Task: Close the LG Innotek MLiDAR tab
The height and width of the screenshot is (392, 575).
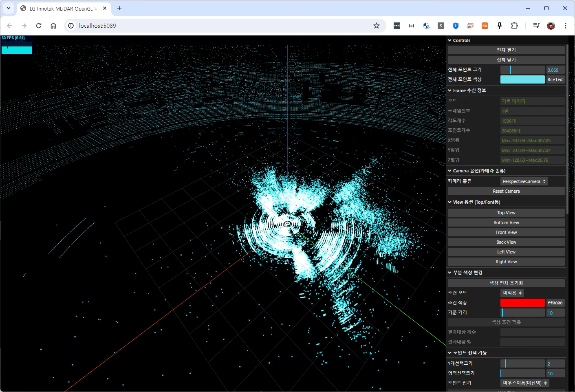Action: [105, 8]
